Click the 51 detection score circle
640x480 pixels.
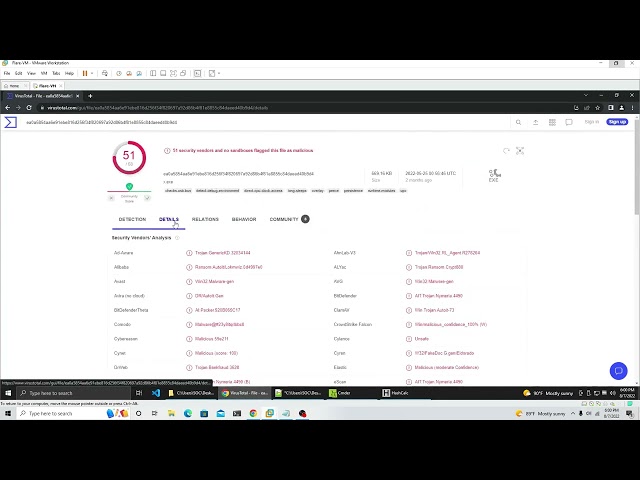[x=129, y=157]
